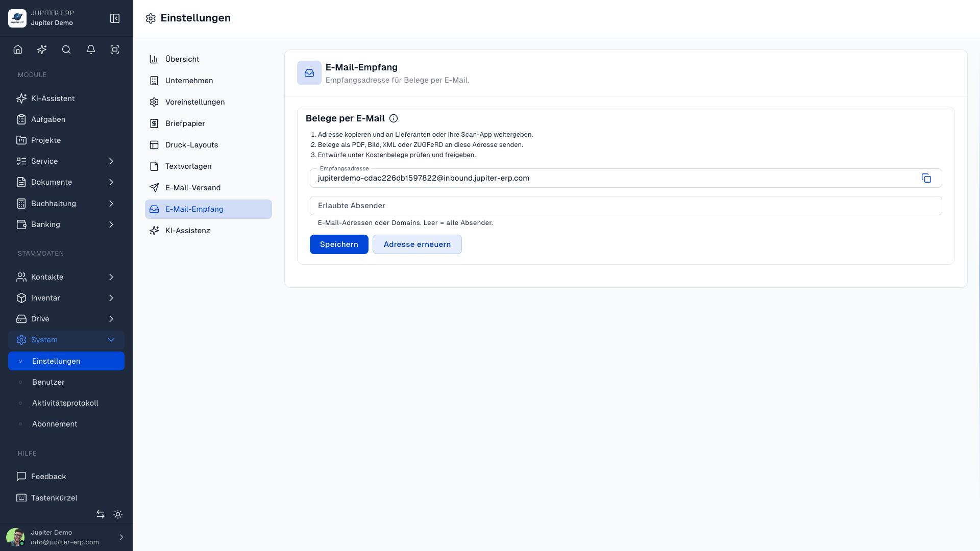Collapse the System menu
Viewport: 980px width, 551px height.
(66, 340)
